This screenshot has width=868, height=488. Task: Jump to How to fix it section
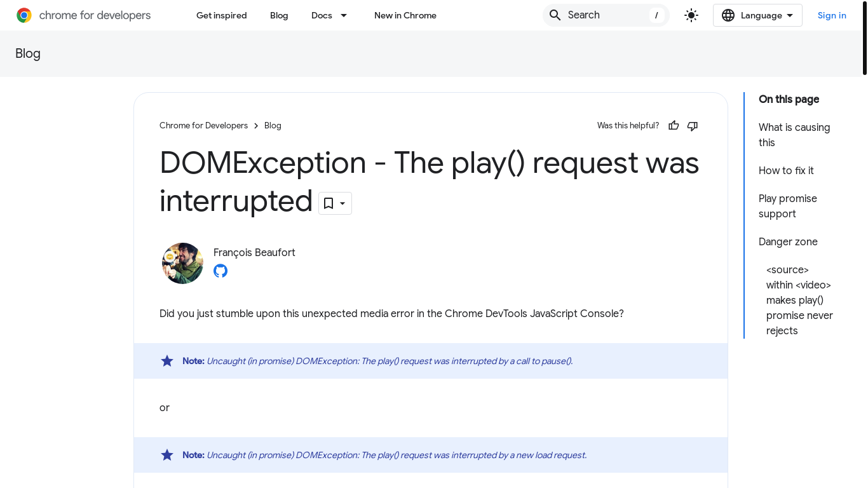(x=786, y=170)
